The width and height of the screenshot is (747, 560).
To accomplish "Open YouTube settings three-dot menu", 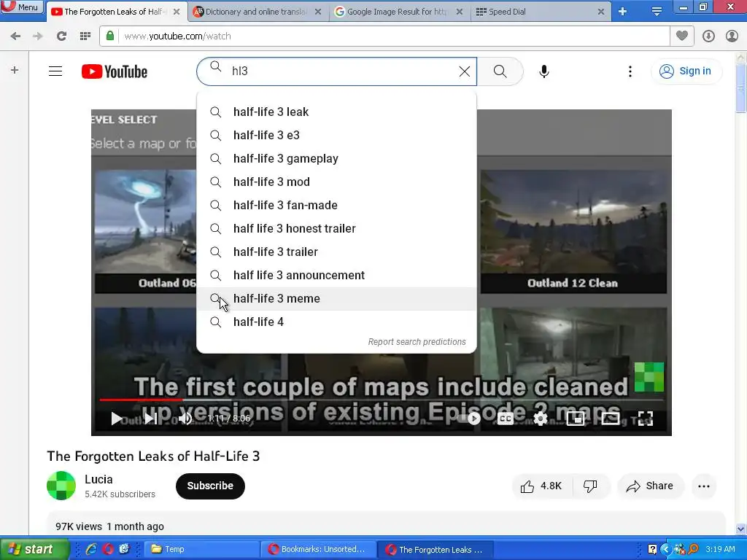I will point(630,71).
